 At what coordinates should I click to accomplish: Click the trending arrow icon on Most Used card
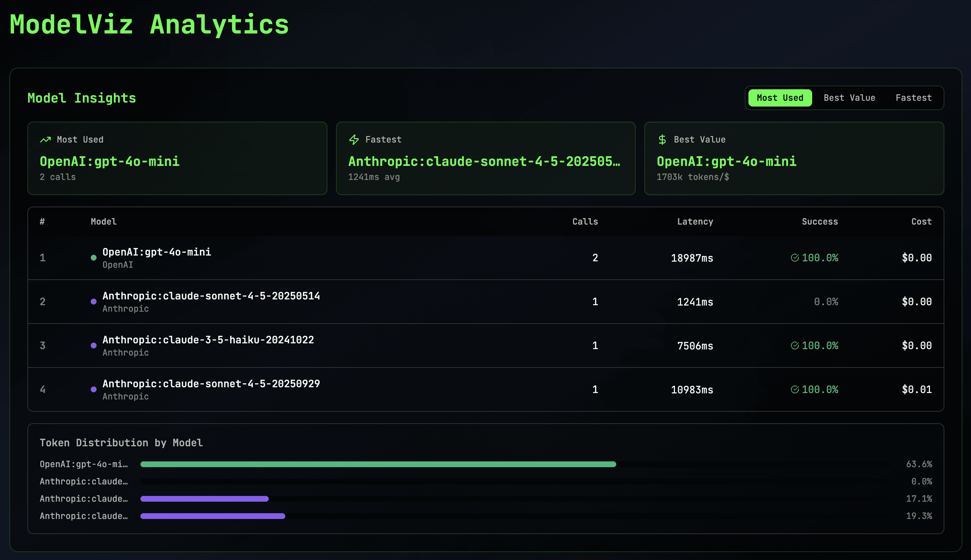click(46, 139)
